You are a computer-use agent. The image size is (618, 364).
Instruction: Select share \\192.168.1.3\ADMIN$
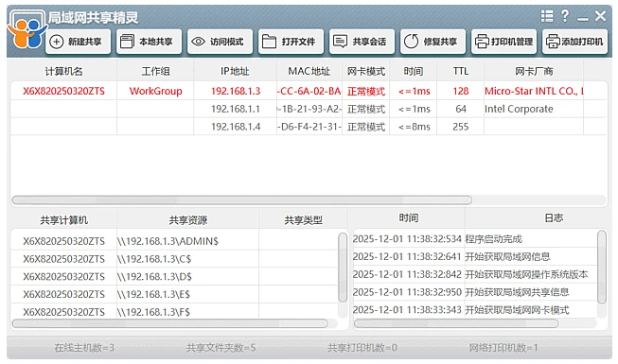pyautogui.click(x=168, y=241)
